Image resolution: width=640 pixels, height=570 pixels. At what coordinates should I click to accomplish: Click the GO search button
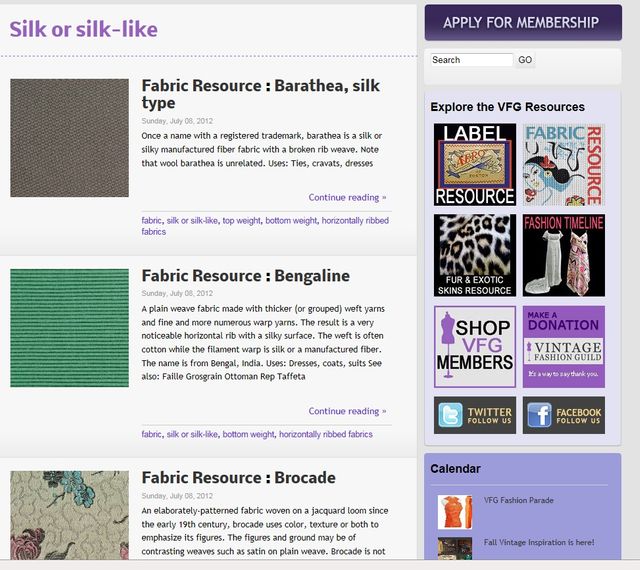(525, 60)
